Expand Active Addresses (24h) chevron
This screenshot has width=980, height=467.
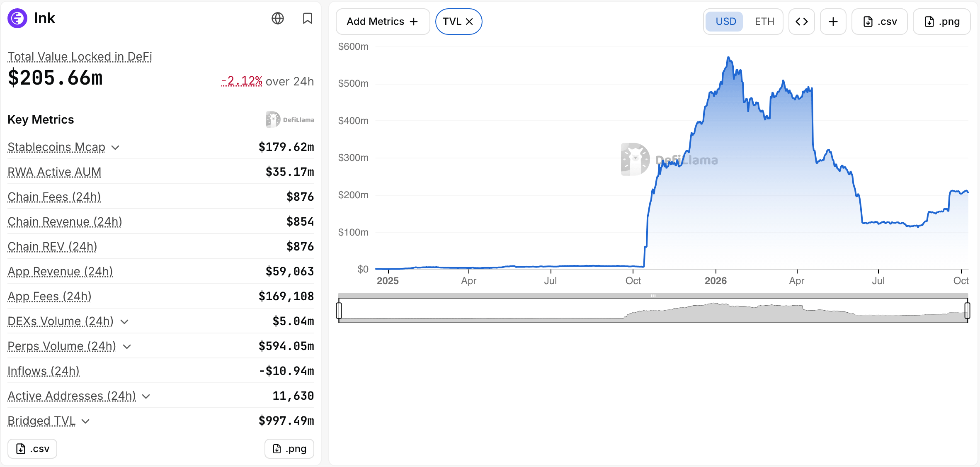146,396
